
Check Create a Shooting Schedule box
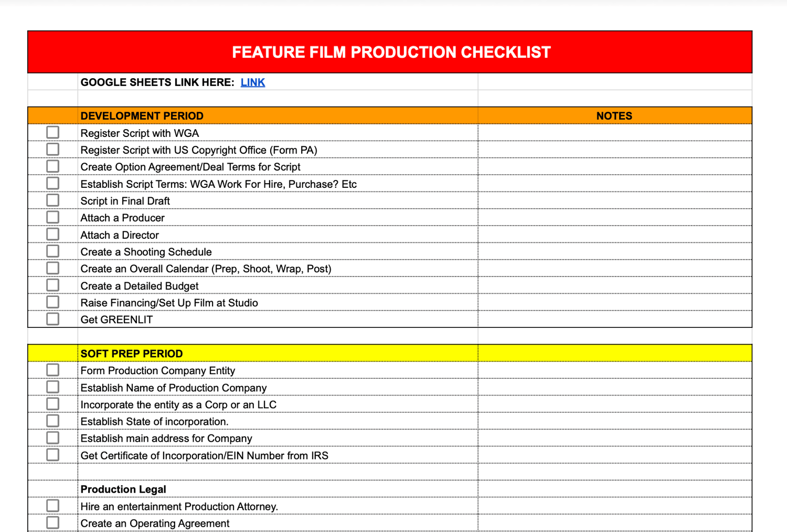[52, 251]
